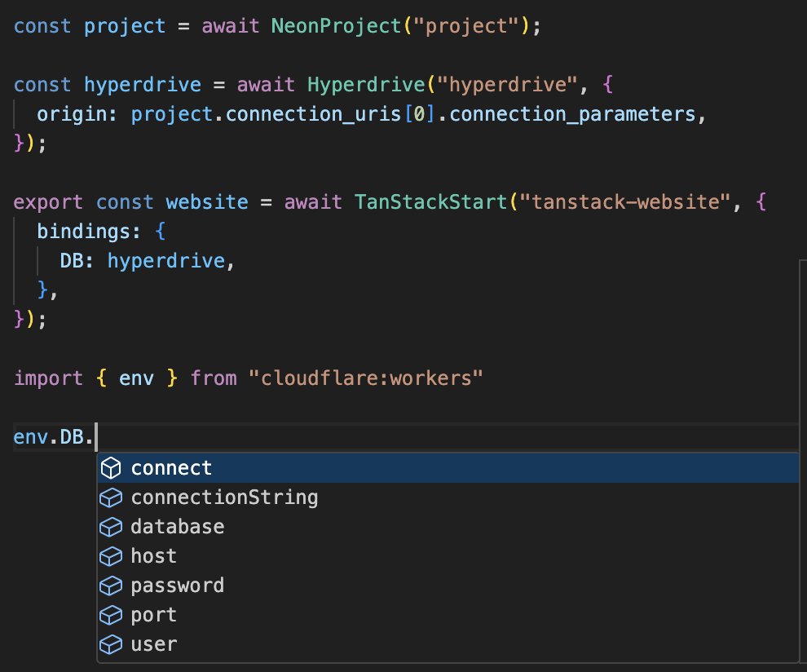Click the property icon beside database
The image size is (807, 672).
pyautogui.click(x=111, y=527)
